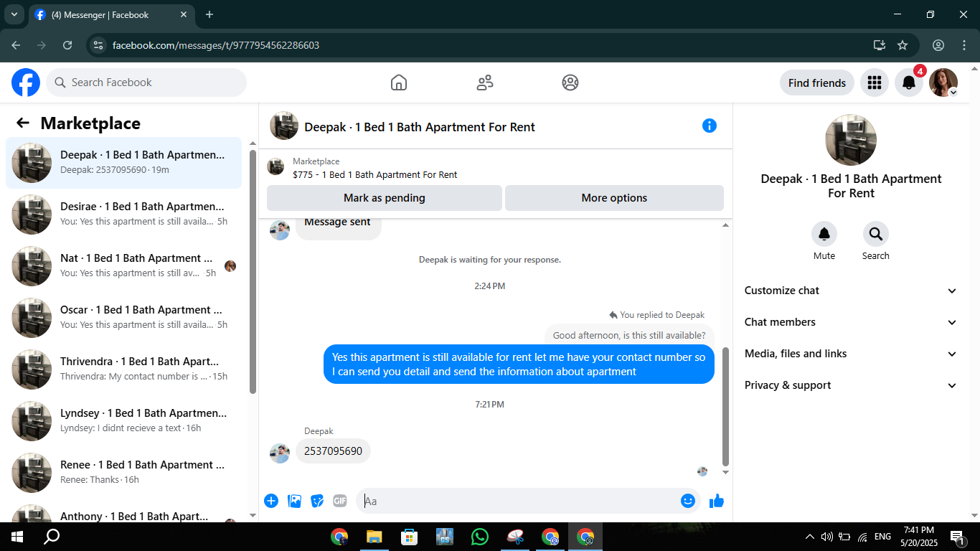Expand Customize chat section
Screen dimensions: 980x551
(x=851, y=291)
